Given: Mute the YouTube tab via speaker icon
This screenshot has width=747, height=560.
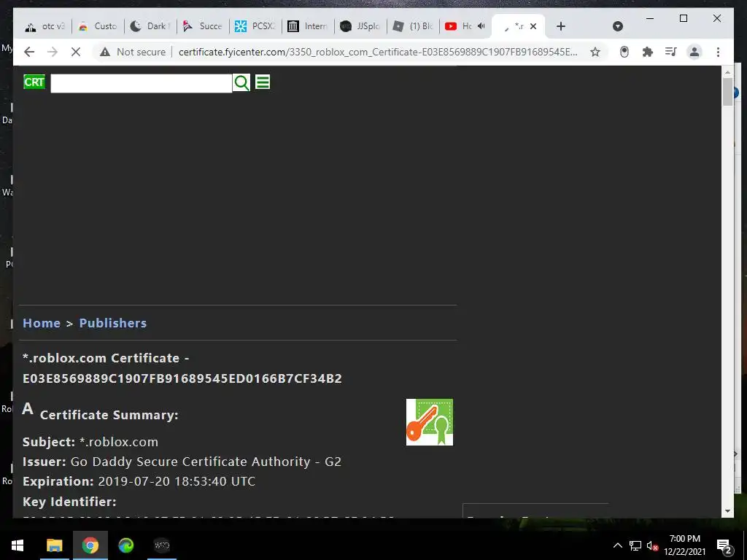Looking at the screenshot, I should click(481, 26).
